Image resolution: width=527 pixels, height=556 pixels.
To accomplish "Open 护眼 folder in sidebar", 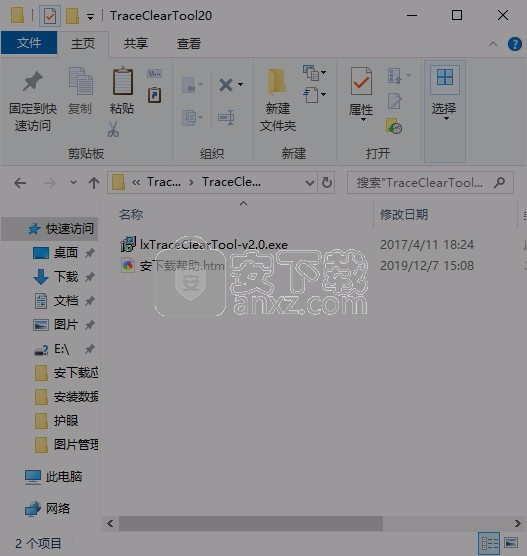I will pos(66,421).
